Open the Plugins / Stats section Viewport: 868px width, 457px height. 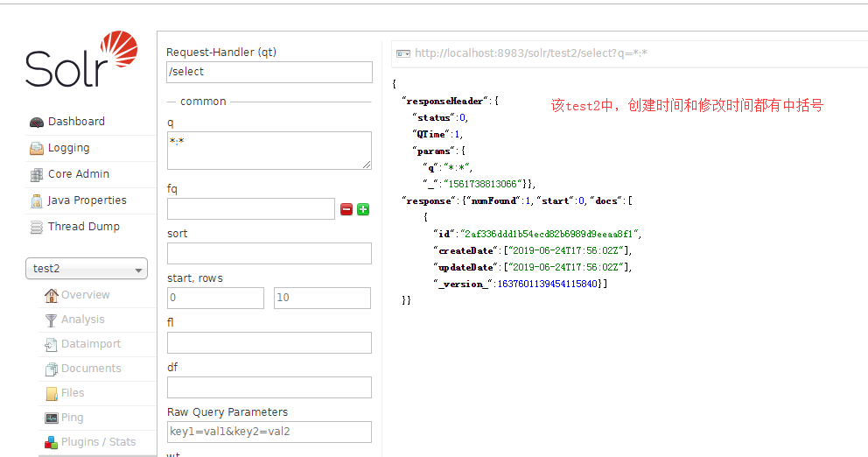(x=98, y=441)
